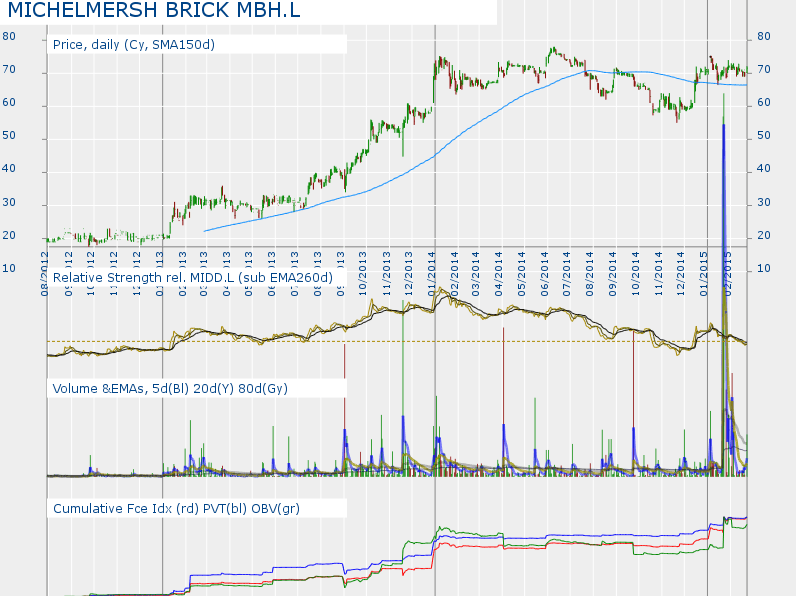Click the left axis value 30
Image resolution: width=796 pixels, height=596 pixels.
pos(9,203)
